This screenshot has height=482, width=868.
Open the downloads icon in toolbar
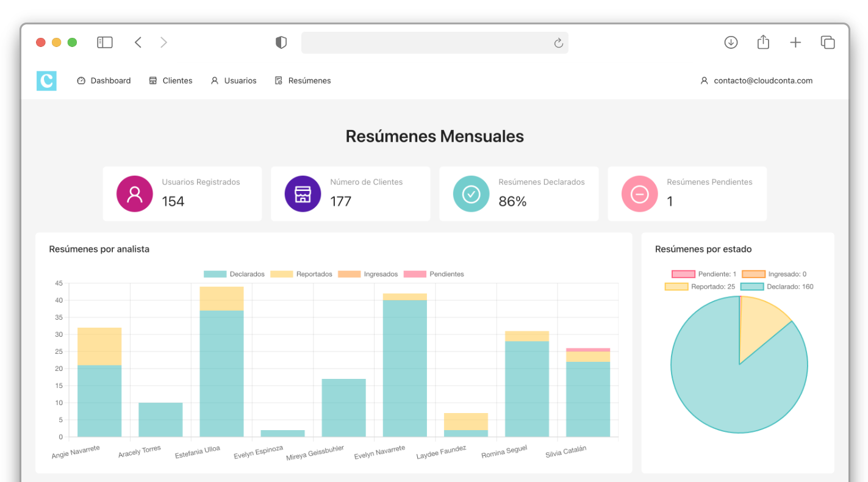coord(731,42)
